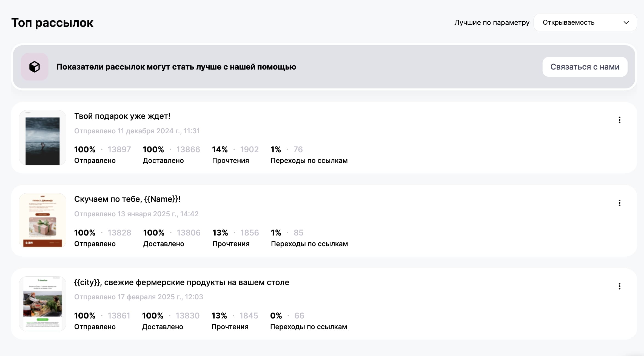Click the stormy sea email thumbnail

tap(42, 138)
